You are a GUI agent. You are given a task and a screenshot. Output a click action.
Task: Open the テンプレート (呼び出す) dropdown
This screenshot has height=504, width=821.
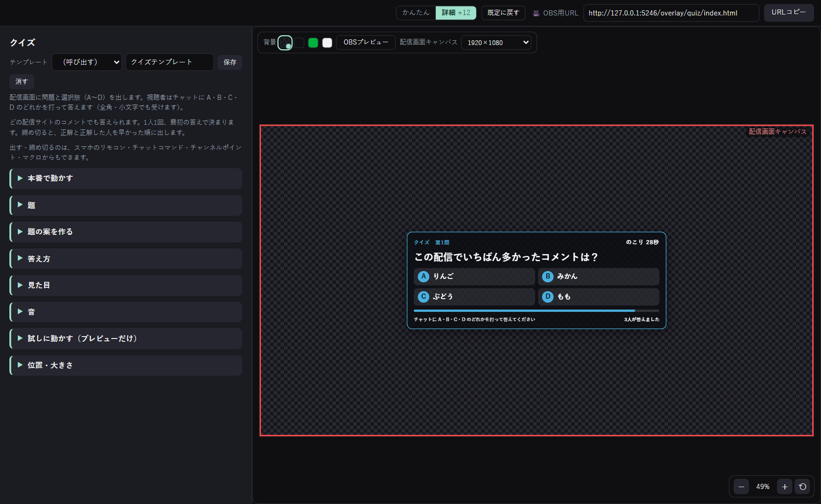87,62
